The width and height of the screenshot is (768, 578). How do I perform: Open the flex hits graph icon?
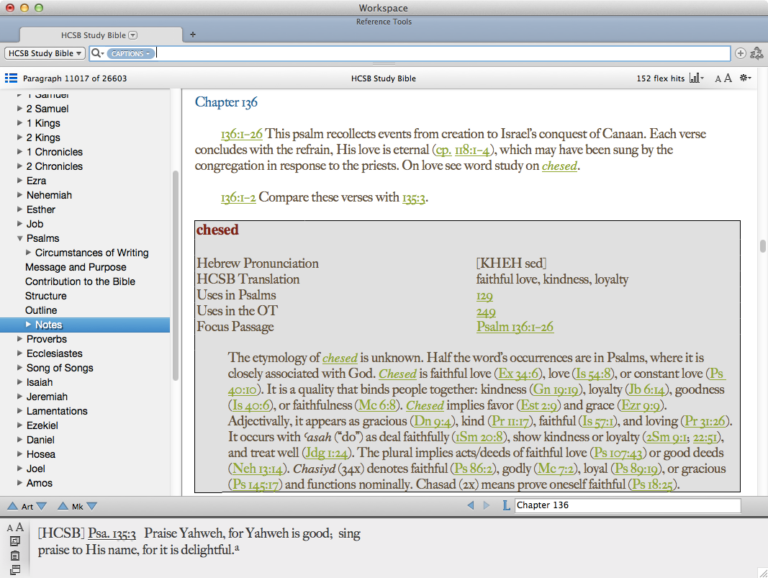click(696, 77)
